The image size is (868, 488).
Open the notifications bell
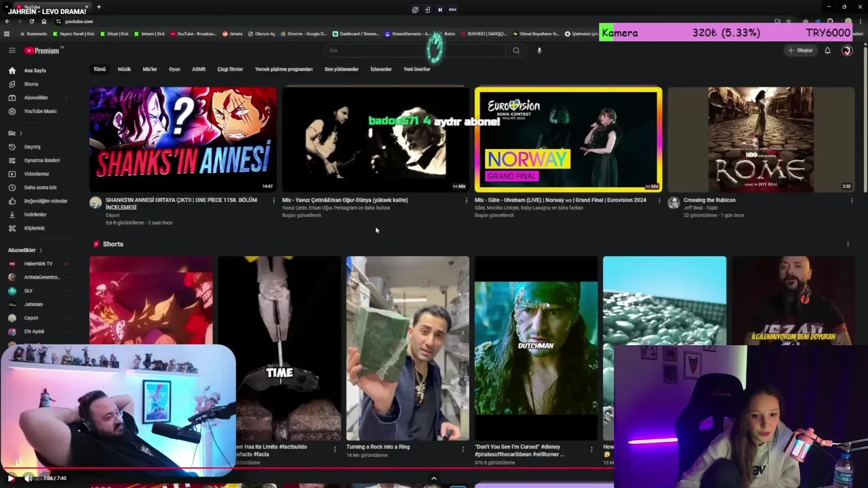click(827, 50)
